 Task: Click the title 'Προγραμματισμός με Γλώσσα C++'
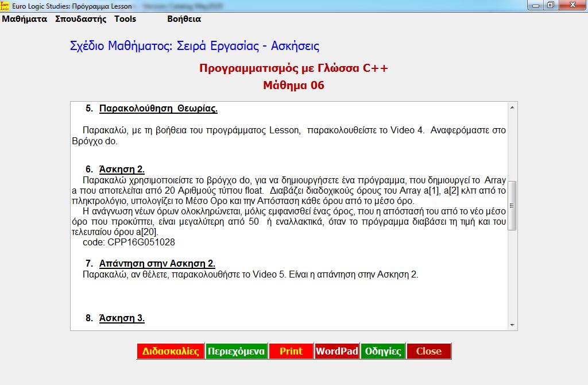click(293, 68)
